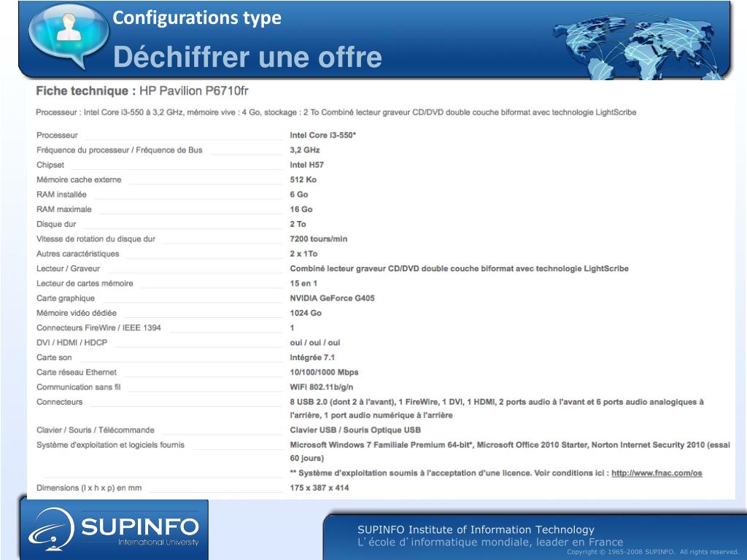
Task: Click the 'Disque dur' label
Action: coord(56,224)
